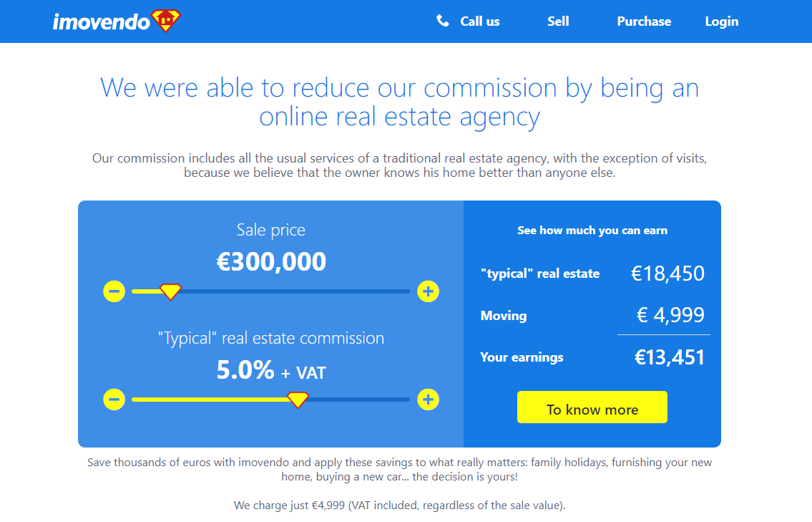Click the commission slider track's right end
The image size is (812, 522).
pyautogui.click(x=406, y=400)
